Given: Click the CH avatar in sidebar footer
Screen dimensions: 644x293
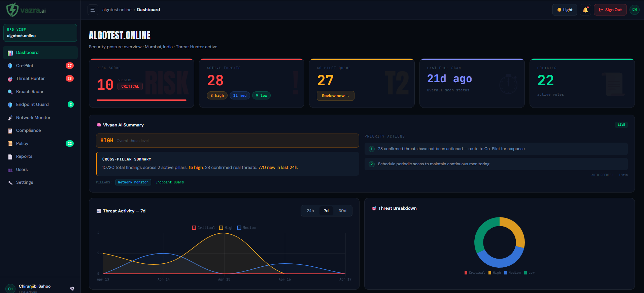Looking at the screenshot, I should coord(10,289).
